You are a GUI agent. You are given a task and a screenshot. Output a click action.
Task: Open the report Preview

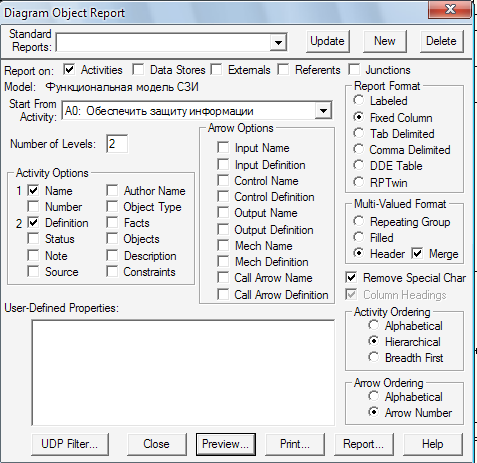[x=226, y=444]
